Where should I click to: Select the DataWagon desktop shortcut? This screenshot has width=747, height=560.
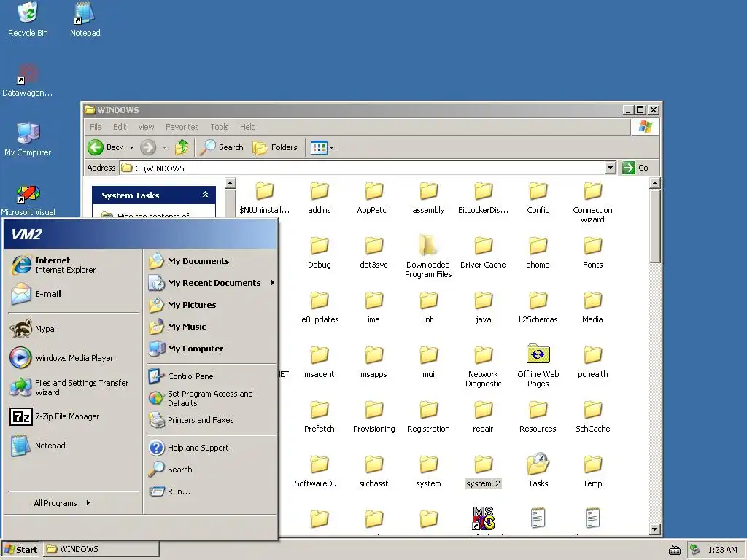pos(28,80)
